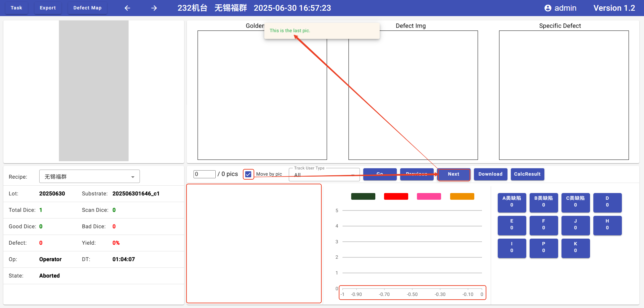Toggle the Move by pic checkbox

click(x=248, y=174)
